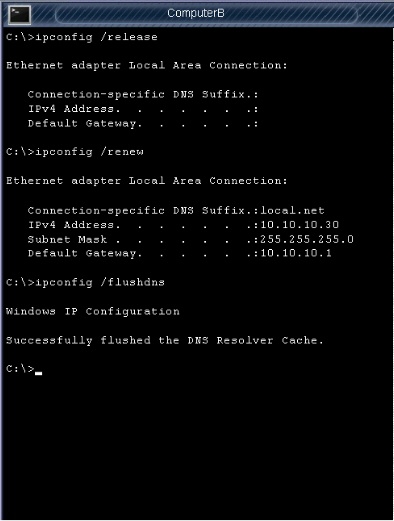
Task: Click the command prompt icon in title bar
Action: 19,15
